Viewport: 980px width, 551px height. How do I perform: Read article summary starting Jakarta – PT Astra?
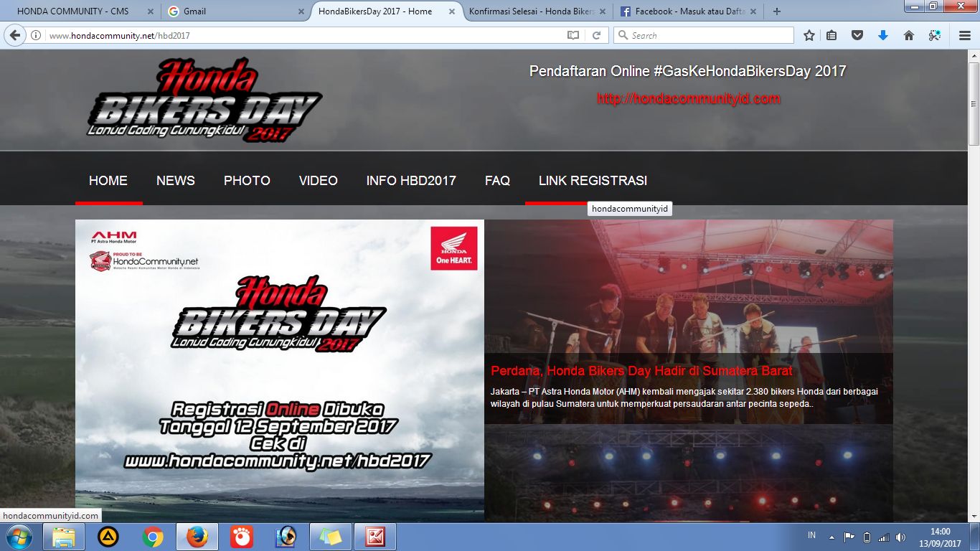[x=684, y=397]
